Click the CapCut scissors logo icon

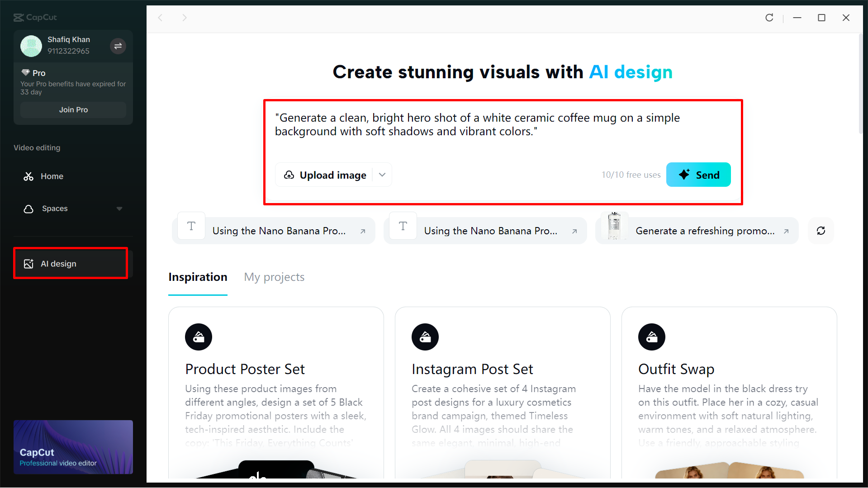pyautogui.click(x=18, y=17)
